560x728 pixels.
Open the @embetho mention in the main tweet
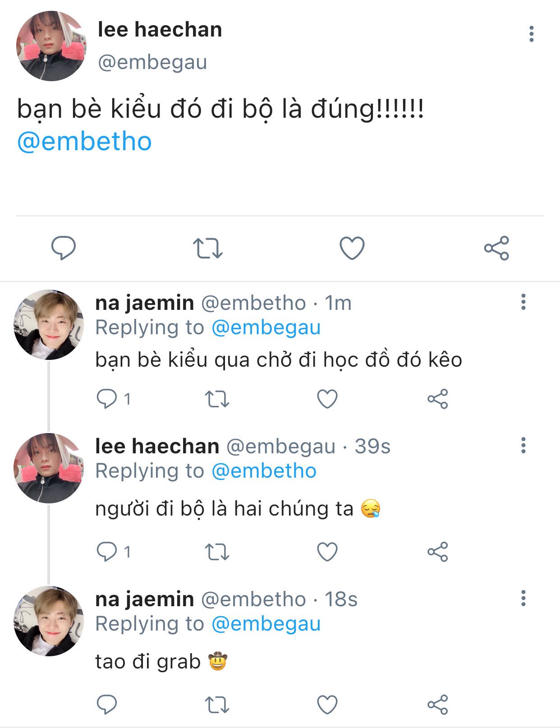click(x=84, y=142)
